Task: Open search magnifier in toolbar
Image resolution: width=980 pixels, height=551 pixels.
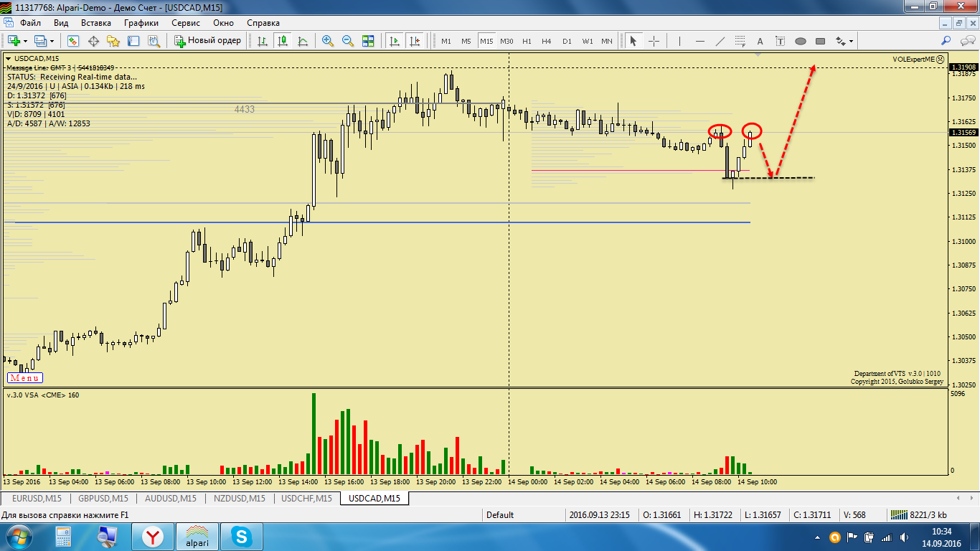Action: (946, 41)
